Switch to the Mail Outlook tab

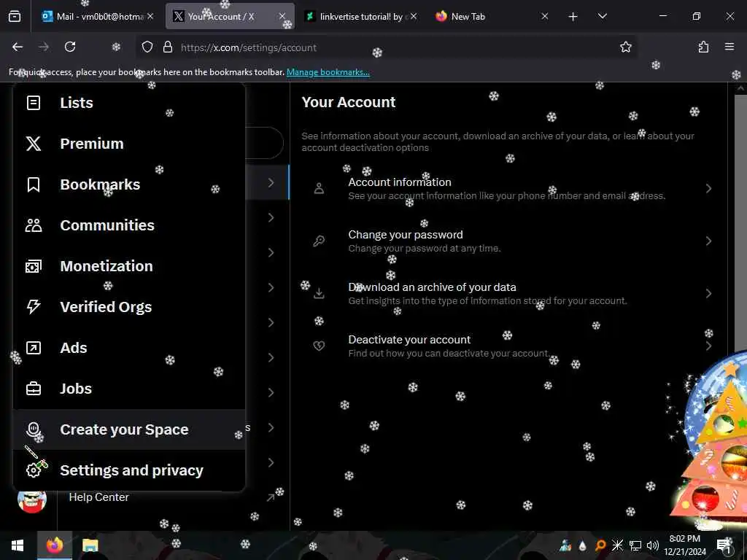pyautogui.click(x=98, y=16)
